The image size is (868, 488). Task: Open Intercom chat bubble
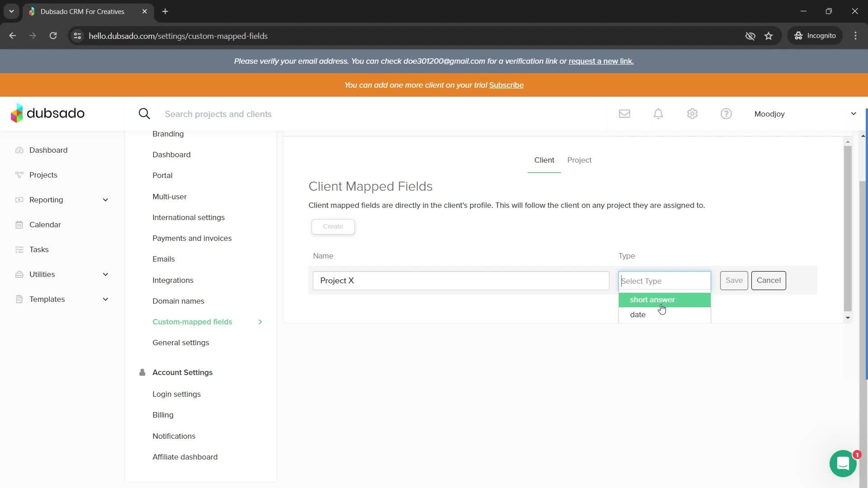(843, 464)
